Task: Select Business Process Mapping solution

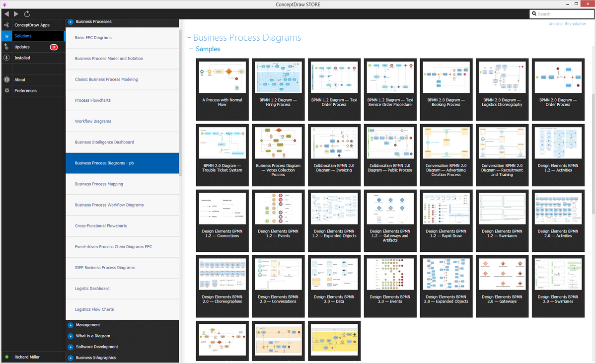Action: (122, 184)
